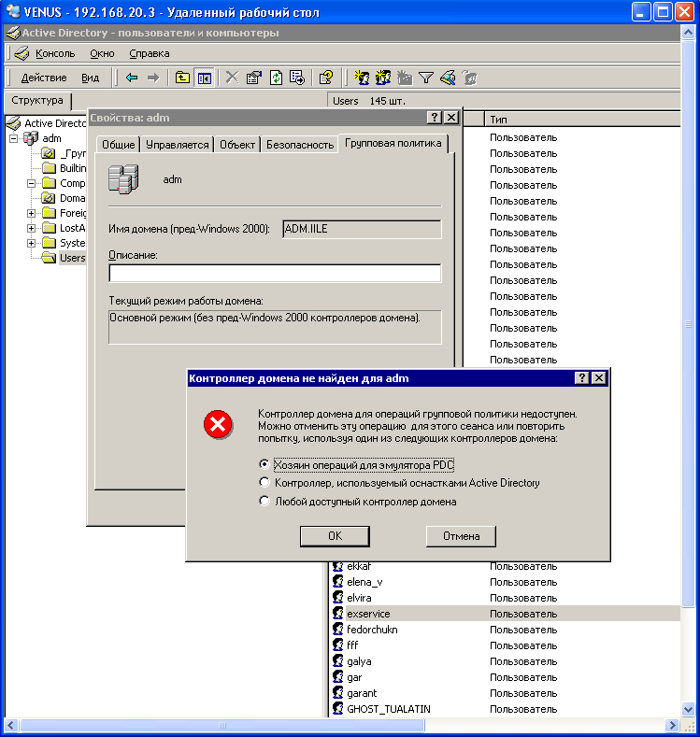This screenshot has height=737, width=700.
Task: Switch to the Безопасность tab
Action: 300,145
